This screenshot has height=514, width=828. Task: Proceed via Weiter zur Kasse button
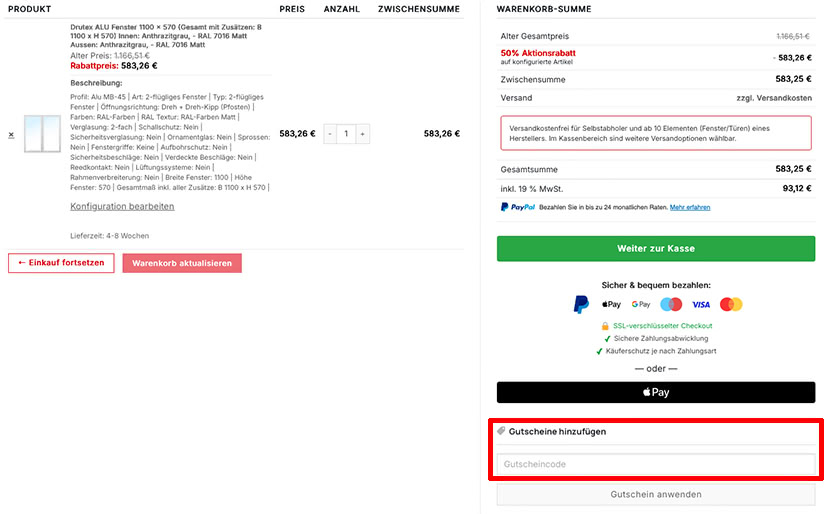(x=656, y=249)
